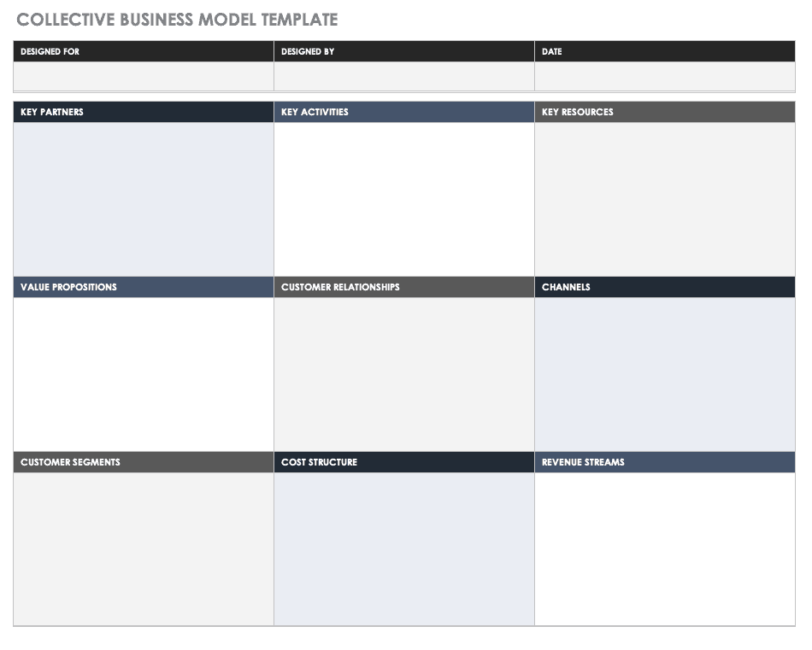The image size is (812, 650).
Task: Click inside the Revenue Streams content area
Action: [664, 549]
